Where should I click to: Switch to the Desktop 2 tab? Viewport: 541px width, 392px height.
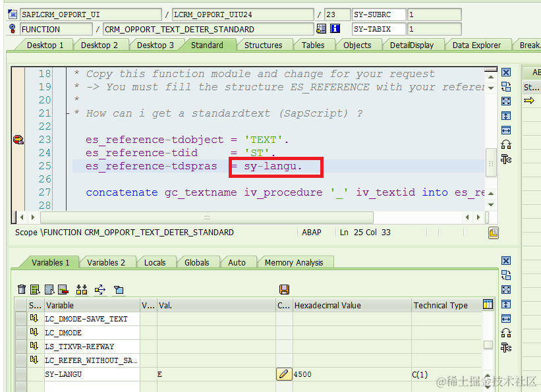100,45
